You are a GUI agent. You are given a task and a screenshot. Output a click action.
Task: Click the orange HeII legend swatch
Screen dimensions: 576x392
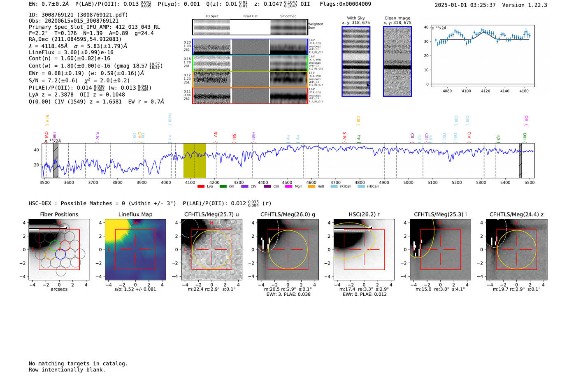(311, 187)
